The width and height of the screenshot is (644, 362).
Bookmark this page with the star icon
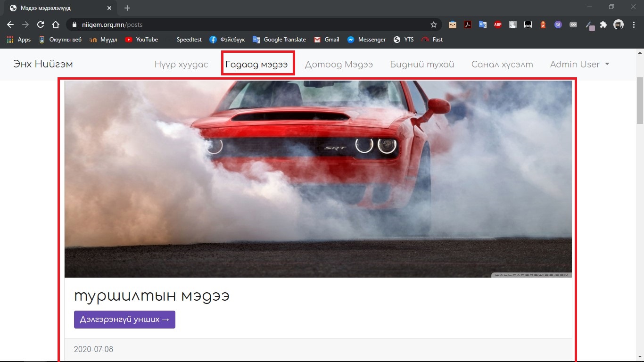[x=433, y=25]
